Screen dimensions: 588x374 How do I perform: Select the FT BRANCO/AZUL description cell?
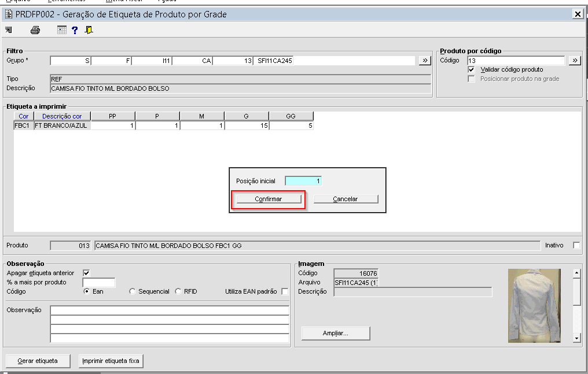click(62, 125)
